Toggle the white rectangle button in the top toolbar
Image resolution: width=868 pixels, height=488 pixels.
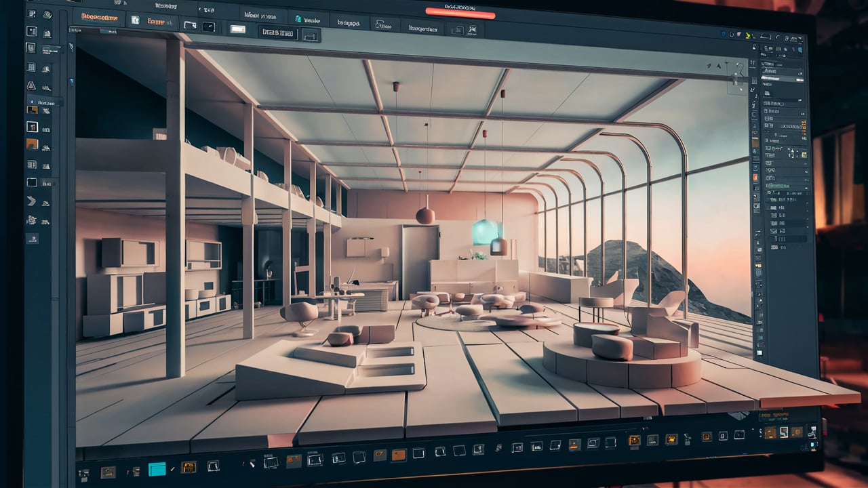point(237,29)
